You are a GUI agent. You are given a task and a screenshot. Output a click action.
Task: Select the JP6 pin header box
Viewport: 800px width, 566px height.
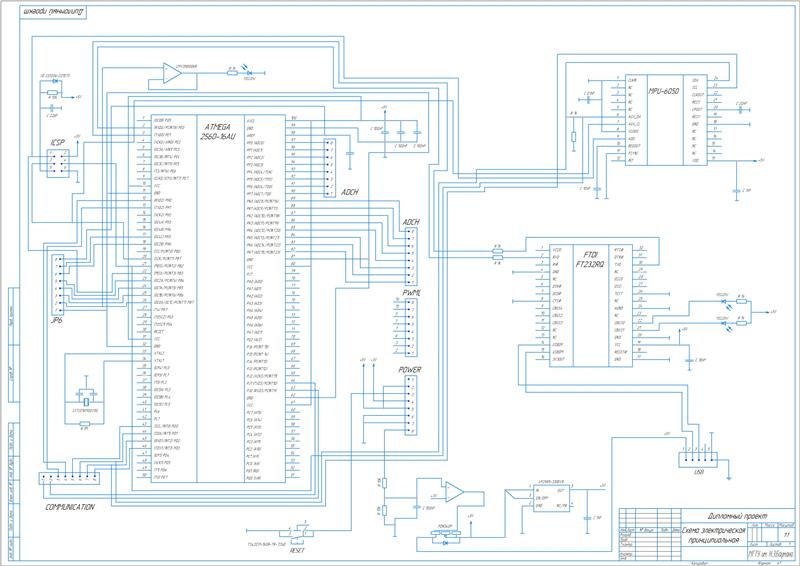click(x=58, y=285)
